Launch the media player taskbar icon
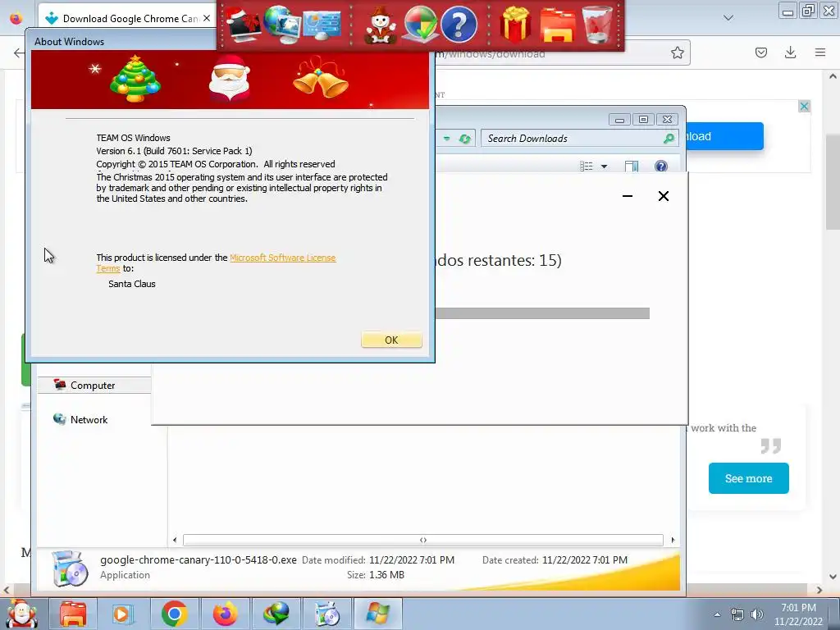Viewport: 840px width, 630px height. click(123, 614)
